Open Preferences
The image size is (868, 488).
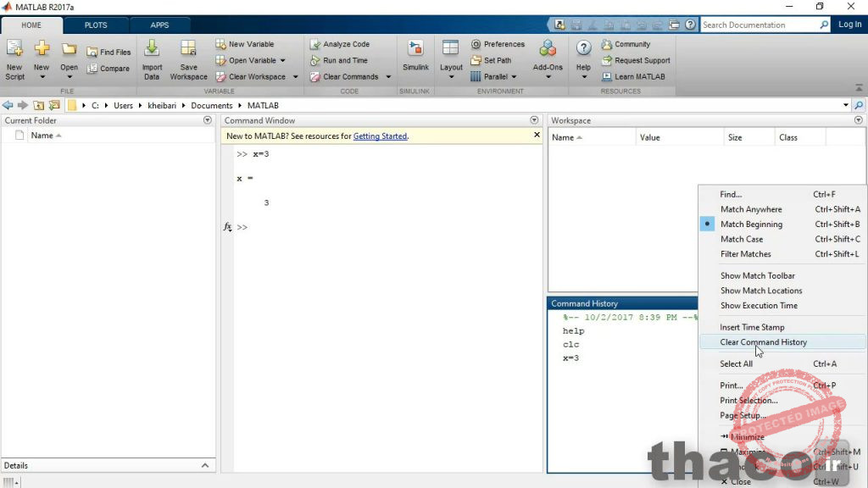click(498, 44)
